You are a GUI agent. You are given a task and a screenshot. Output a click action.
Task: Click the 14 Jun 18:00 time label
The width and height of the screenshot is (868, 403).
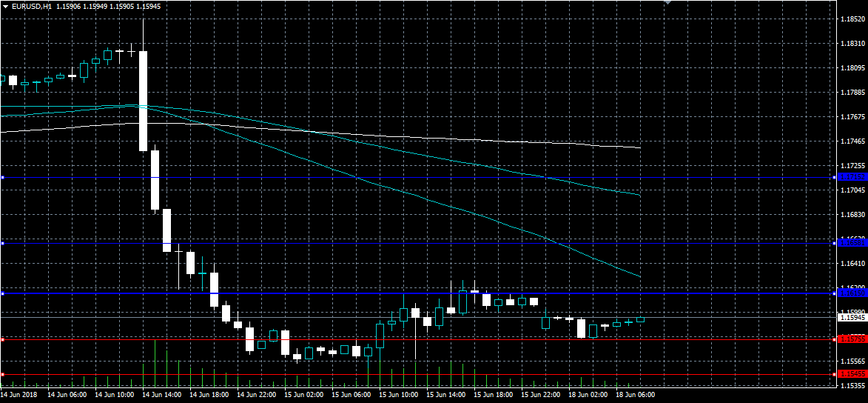click(x=209, y=395)
